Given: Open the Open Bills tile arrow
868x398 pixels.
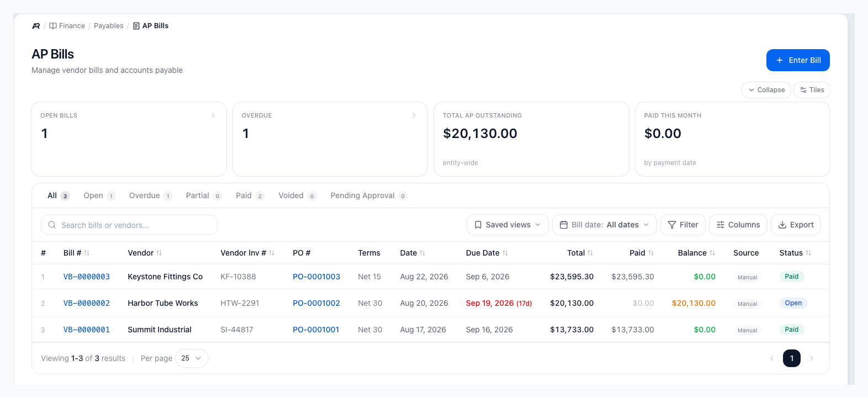Looking at the screenshot, I should pos(213,115).
